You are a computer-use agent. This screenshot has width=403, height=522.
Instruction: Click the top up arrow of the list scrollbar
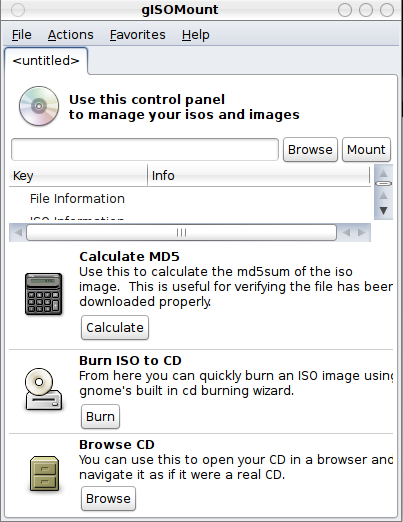pos(384,173)
